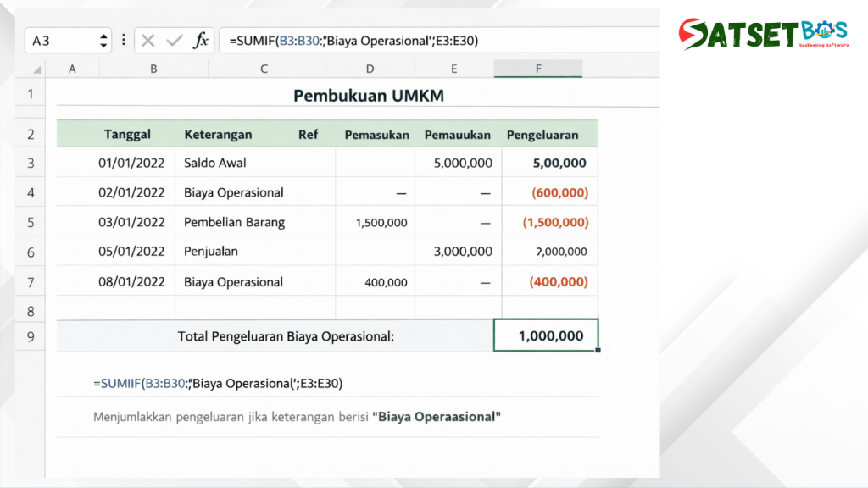This screenshot has width=868, height=488.
Task: Click the fill handle on the total cell
Action: point(598,350)
